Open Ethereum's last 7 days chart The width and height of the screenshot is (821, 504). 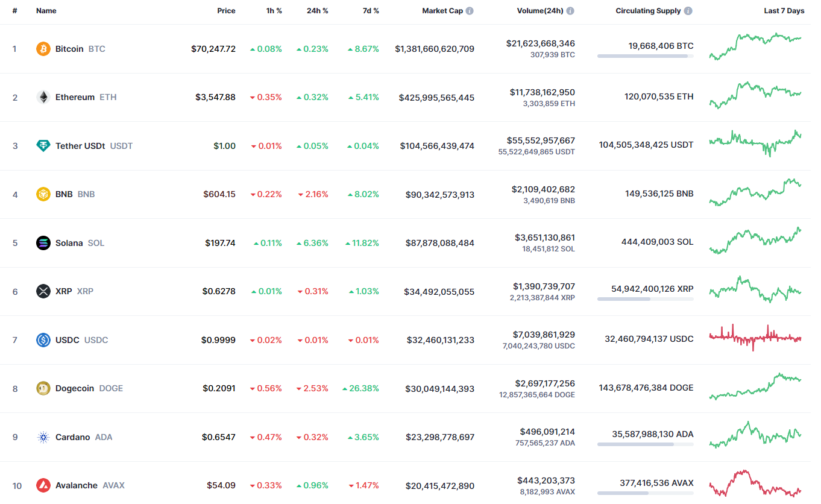point(755,95)
